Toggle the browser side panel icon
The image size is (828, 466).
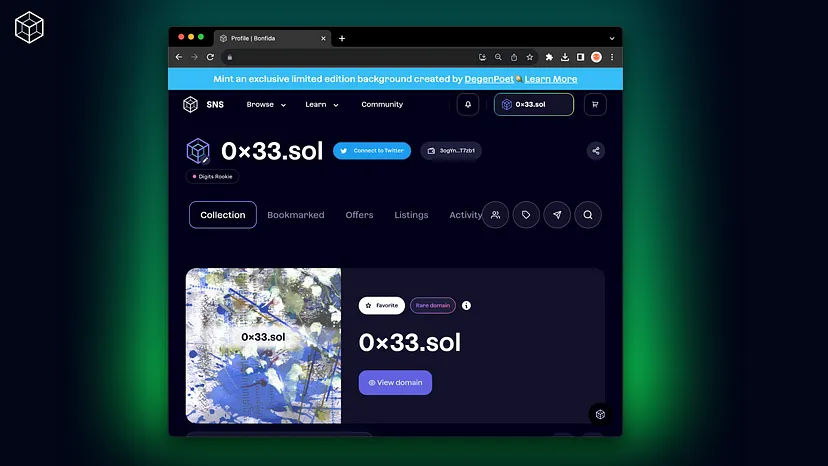click(580, 57)
